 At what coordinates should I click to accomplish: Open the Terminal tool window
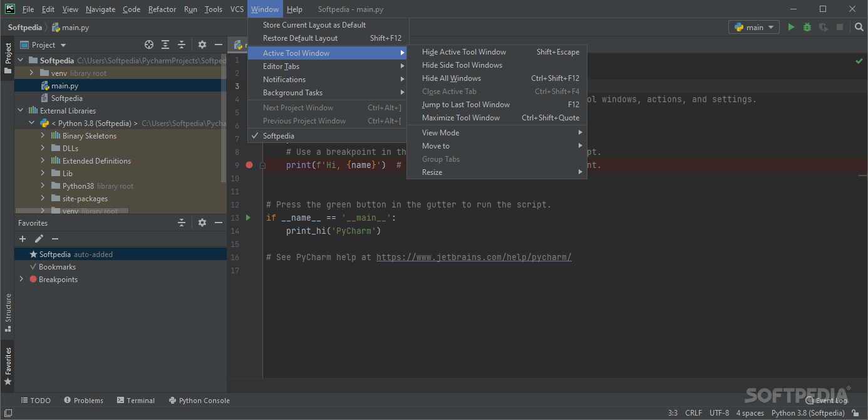coord(135,401)
